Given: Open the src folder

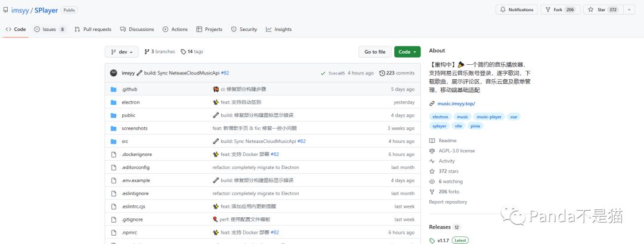Looking at the screenshot, I should (125, 141).
